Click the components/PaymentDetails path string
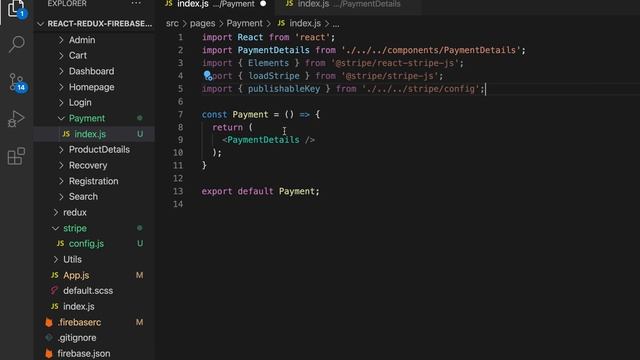Screen dimensions: 640x360 431,50
